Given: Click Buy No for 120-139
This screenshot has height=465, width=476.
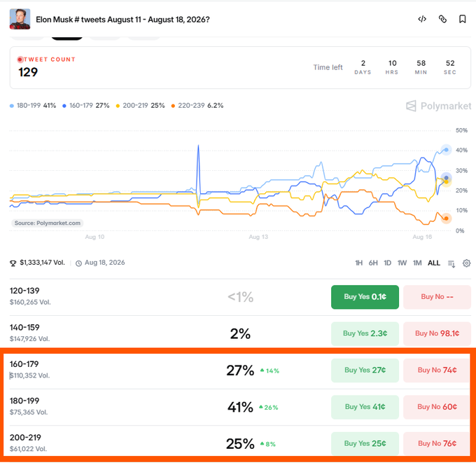Looking at the screenshot, I should click(x=437, y=297).
